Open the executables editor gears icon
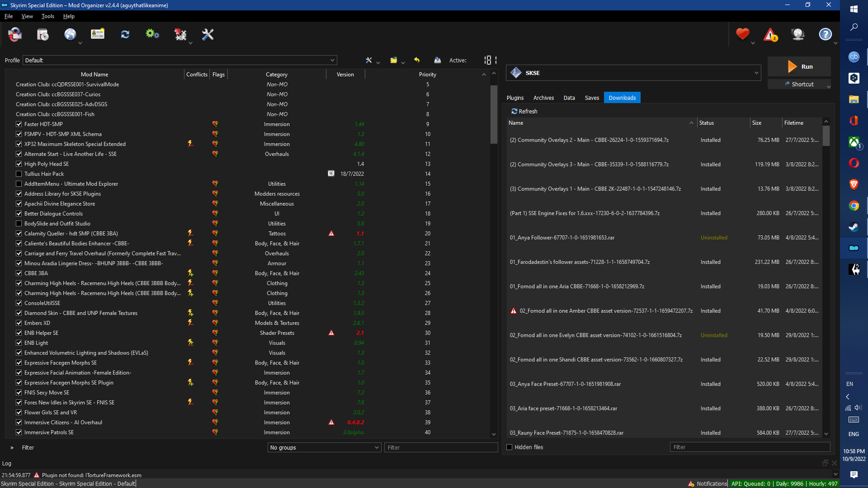Screen dimensions: 868x488 (152, 35)
